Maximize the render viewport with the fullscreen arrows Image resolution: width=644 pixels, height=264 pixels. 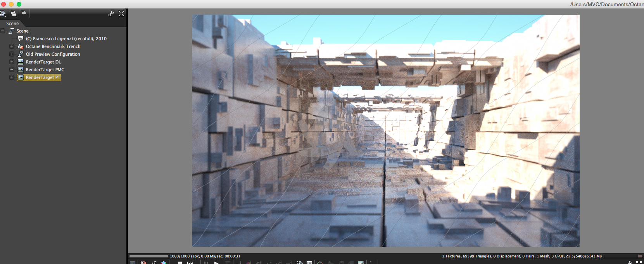[639, 262]
